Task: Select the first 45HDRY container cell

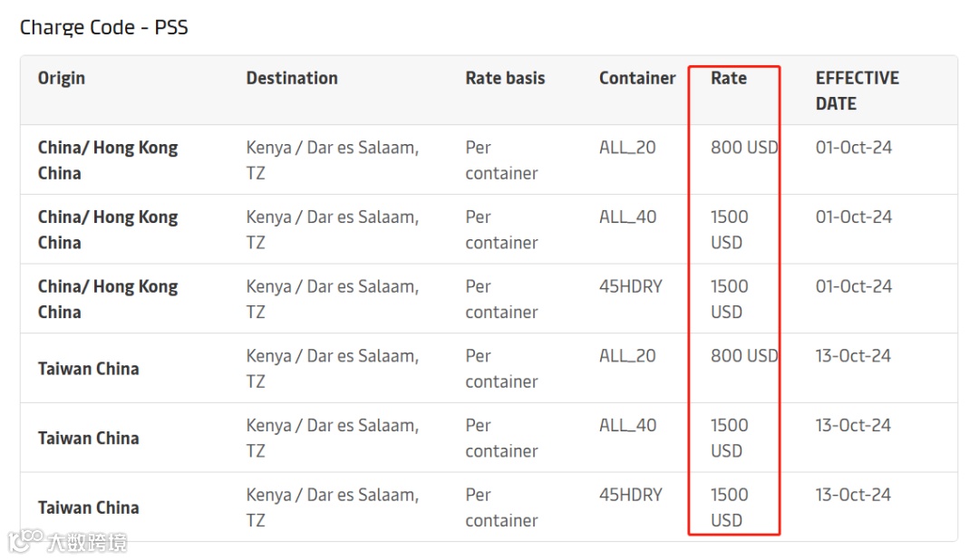Action: point(631,286)
